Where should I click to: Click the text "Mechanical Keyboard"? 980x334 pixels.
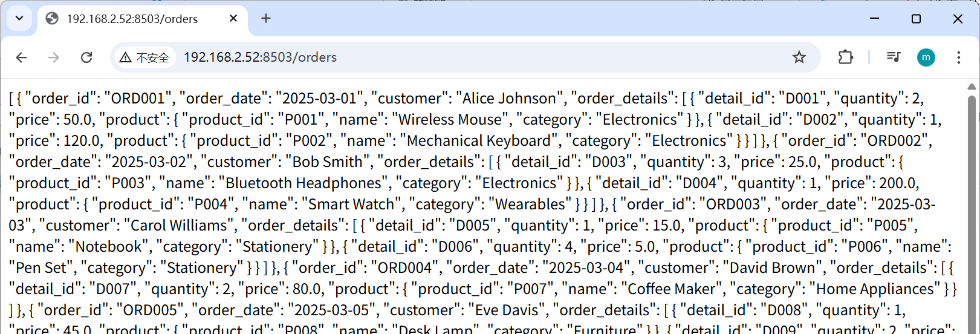click(479, 140)
